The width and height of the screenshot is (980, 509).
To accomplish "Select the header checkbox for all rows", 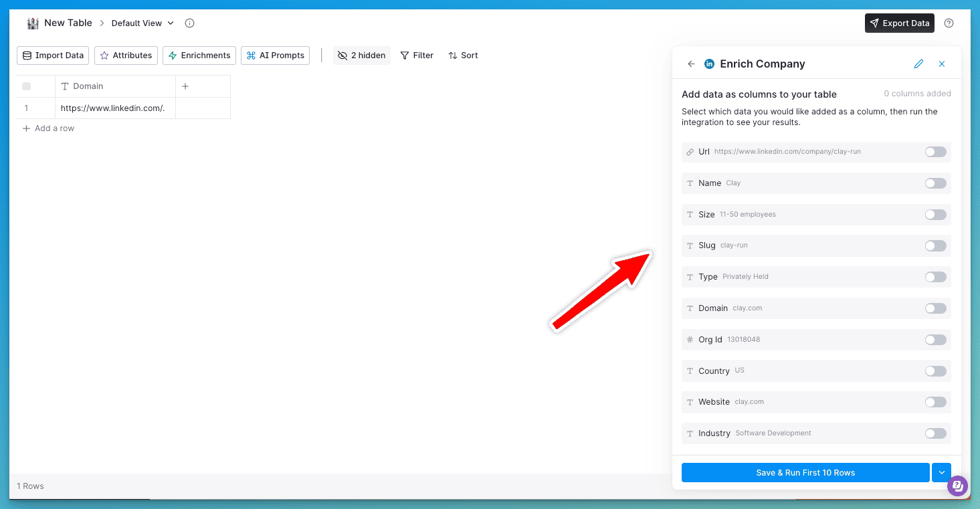I will [27, 86].
